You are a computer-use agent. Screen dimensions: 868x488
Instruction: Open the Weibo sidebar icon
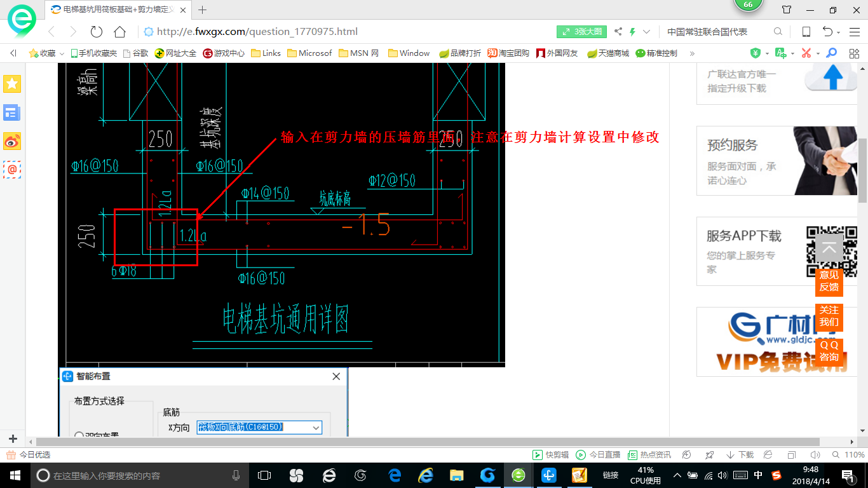pos(12,141)
